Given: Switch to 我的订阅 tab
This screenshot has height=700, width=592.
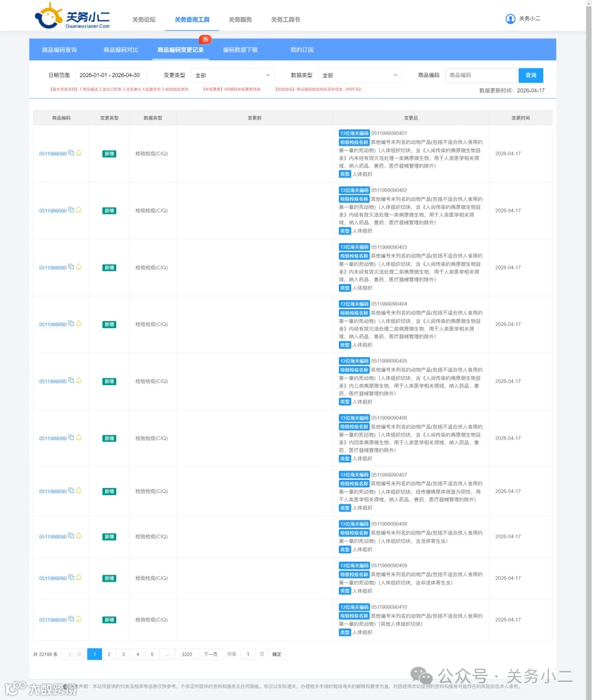Looking at the screenshot, I should pyautogui.click(x=302, y=50).
